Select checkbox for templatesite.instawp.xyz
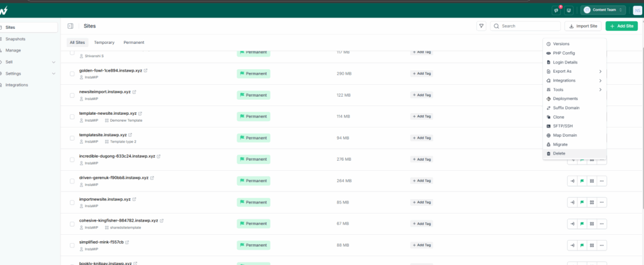 pyautogui.click(x=72, y=138)
